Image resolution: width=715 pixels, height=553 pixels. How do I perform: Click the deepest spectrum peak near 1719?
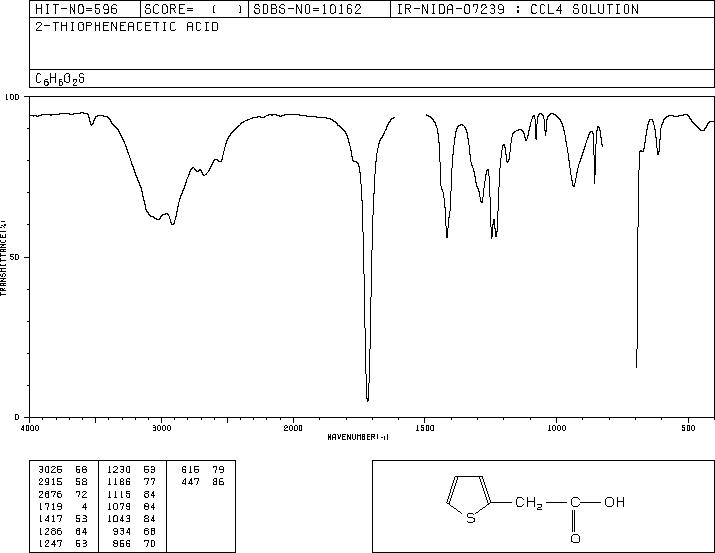[368, 399]
